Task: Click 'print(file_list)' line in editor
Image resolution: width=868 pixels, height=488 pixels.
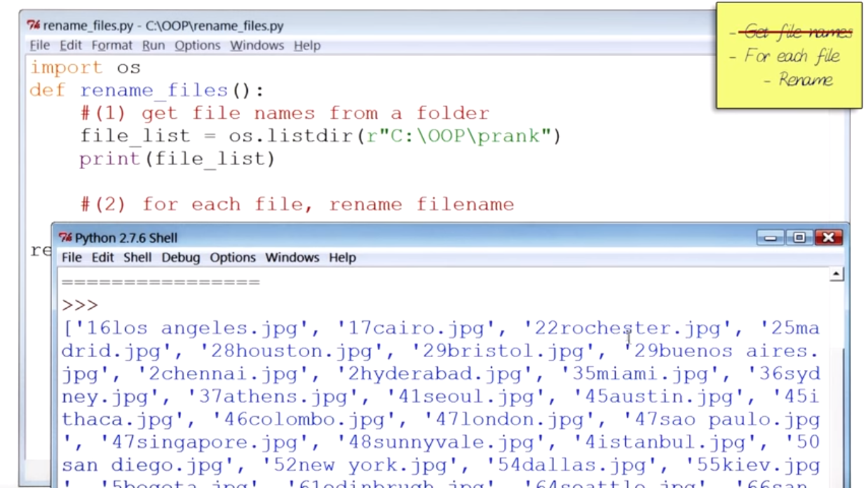Action: (x=177, y=159)
